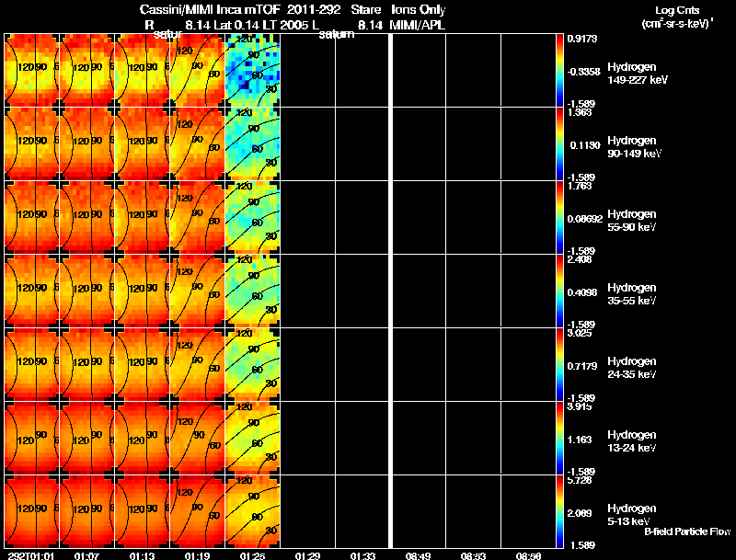The image size is (736, 560).
Task: Click the '1.763' color scale value
Action: [x=580, y=186]
